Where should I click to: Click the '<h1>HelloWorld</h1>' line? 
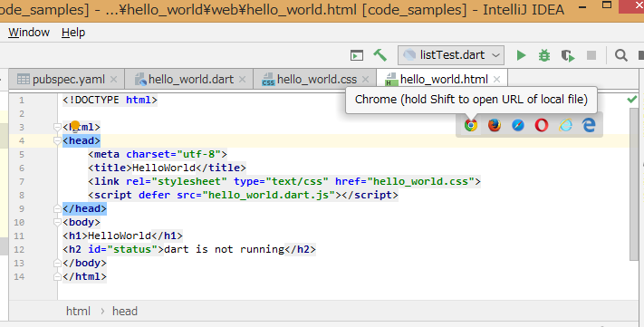[x=123, y=236]
